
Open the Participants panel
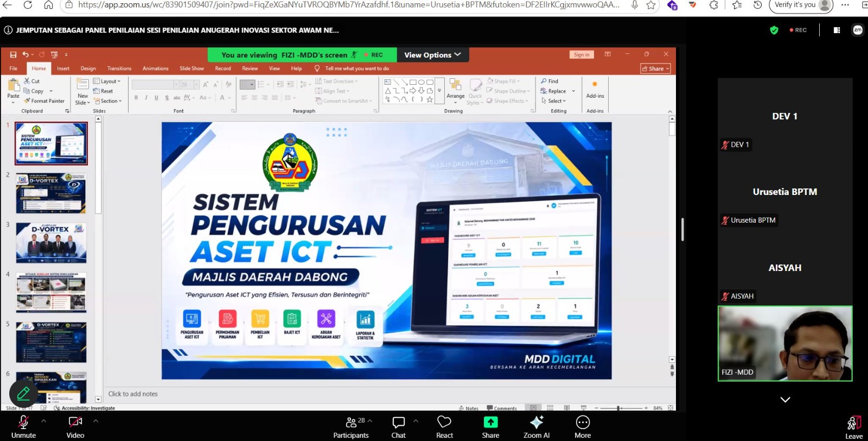(351, 427)
